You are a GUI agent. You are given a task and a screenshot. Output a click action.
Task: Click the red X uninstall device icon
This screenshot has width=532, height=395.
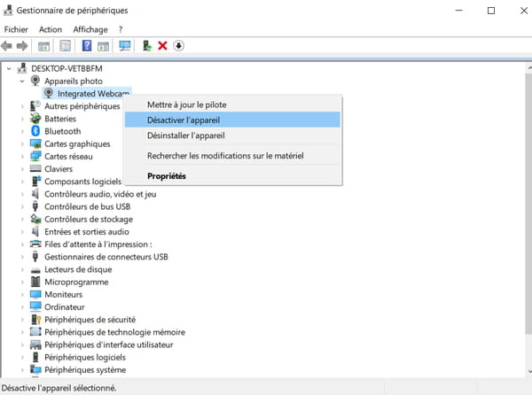162,46
